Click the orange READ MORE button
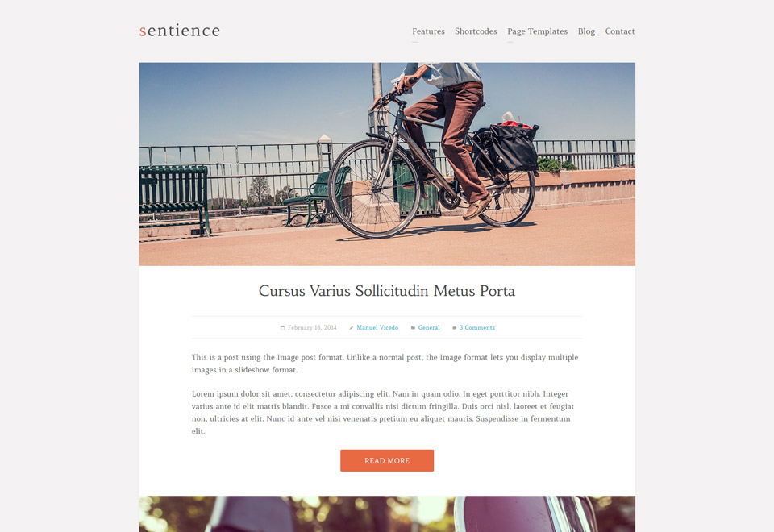774x532 pixels. point(387,460)
